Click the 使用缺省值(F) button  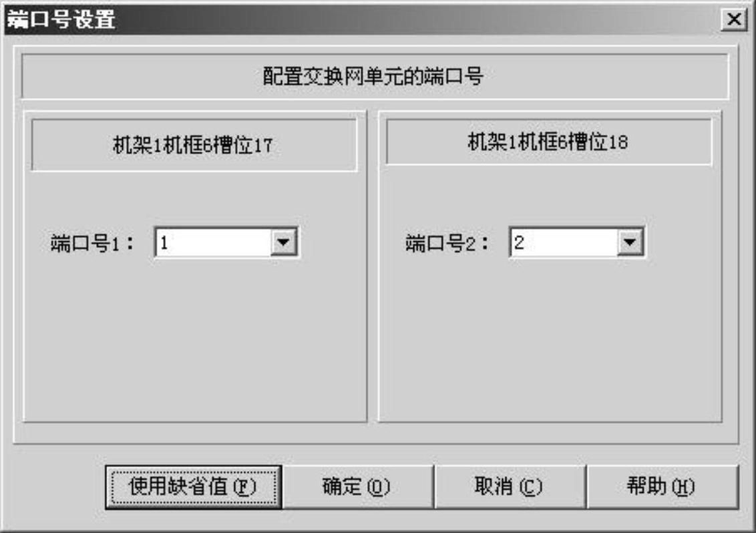pos(193,487)
